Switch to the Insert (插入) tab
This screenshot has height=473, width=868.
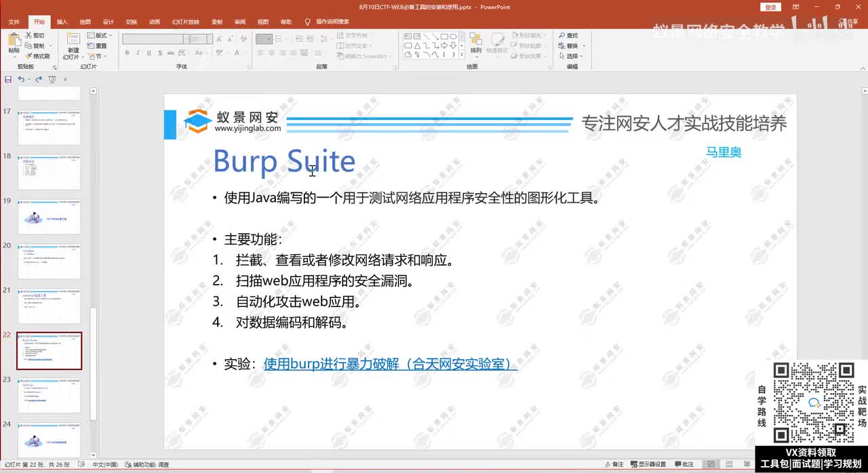pyautogui.click(x=62, y=22)
